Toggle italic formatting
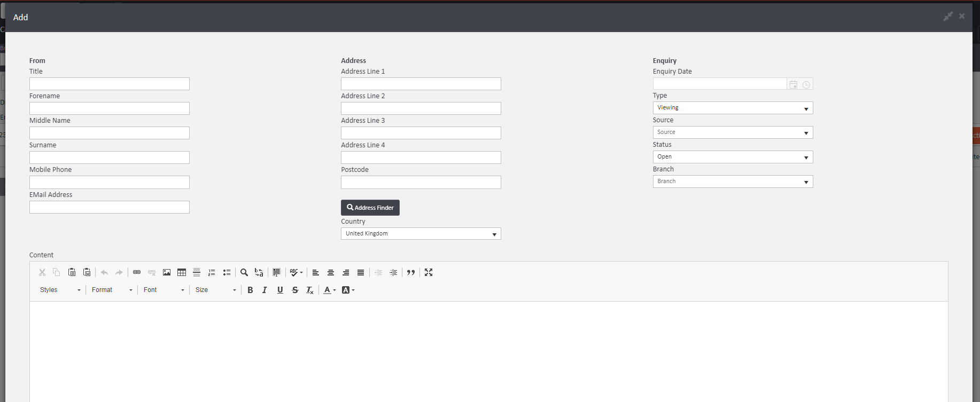The width and height of the screenshot is (980, 402). coord(265,290)
